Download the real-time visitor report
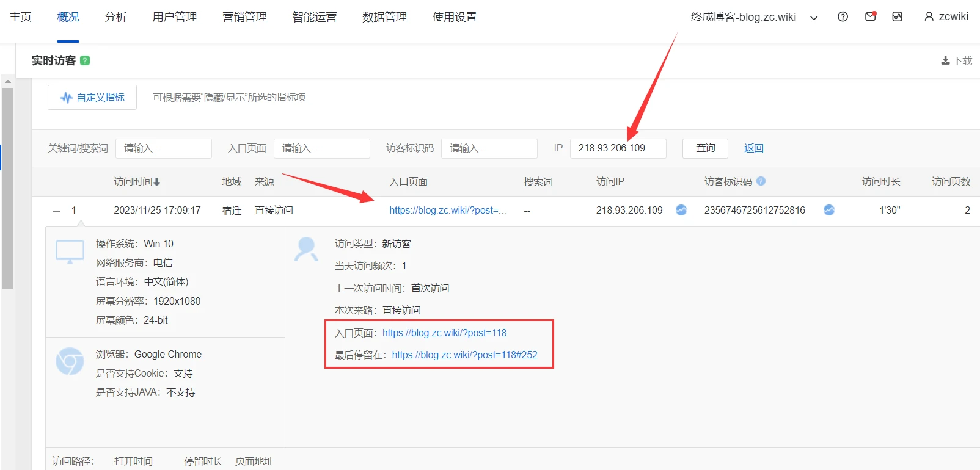Screen dimensions: 980x470 point(957,60)
